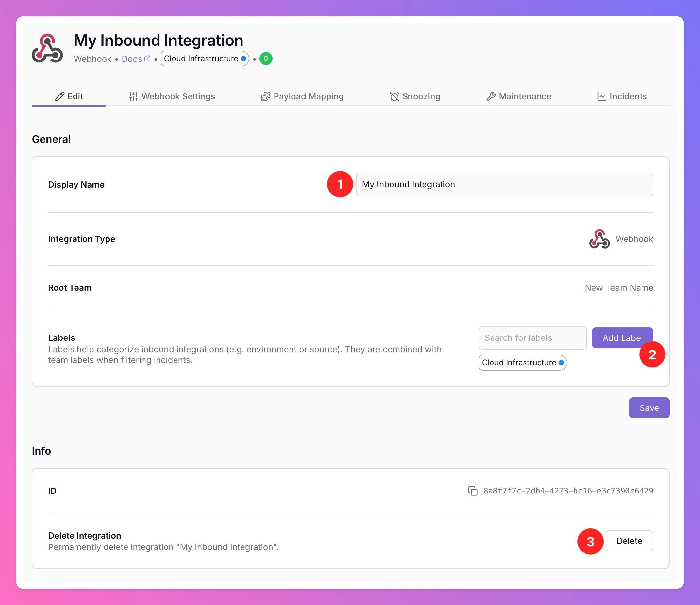Screen dimensions: 700x605
Task: Click the puzzle icon for Payload Mapping
Action: point(266,97)
